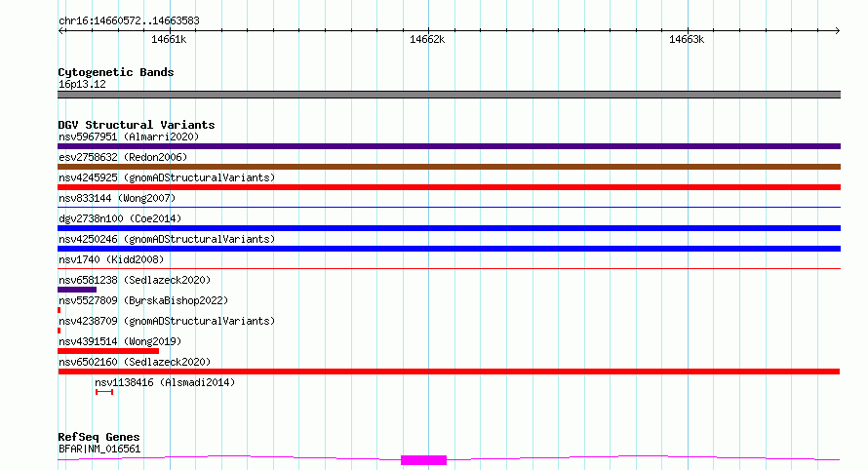Click the DGV Structural Variants track title
Viewport: 868px width, 470px height.
137,125
